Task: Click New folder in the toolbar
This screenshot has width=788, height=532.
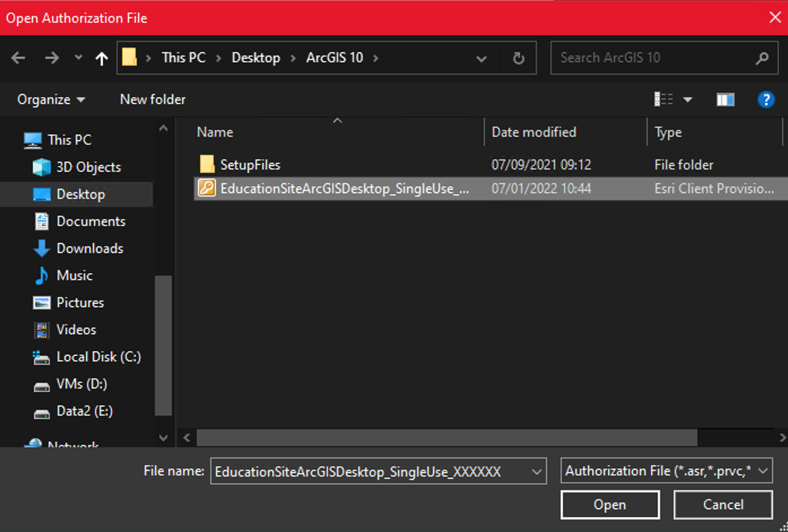Action: click(x=153, y=100)
